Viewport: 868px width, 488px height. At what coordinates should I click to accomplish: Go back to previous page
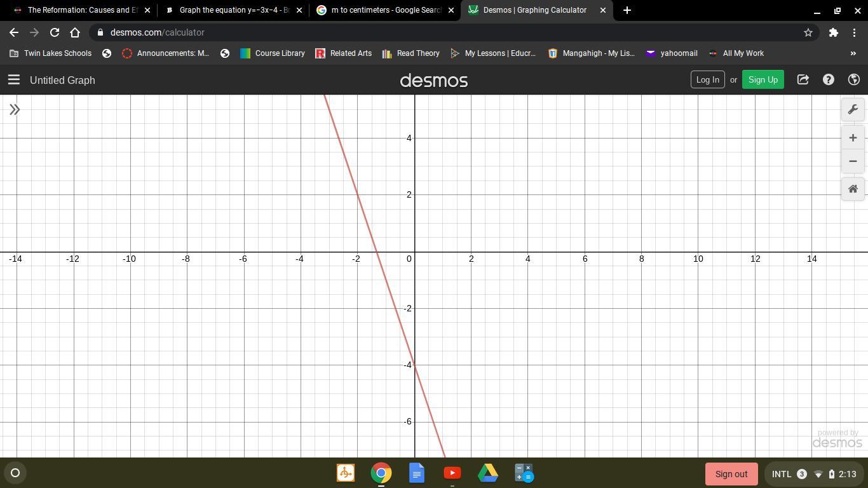14,32
